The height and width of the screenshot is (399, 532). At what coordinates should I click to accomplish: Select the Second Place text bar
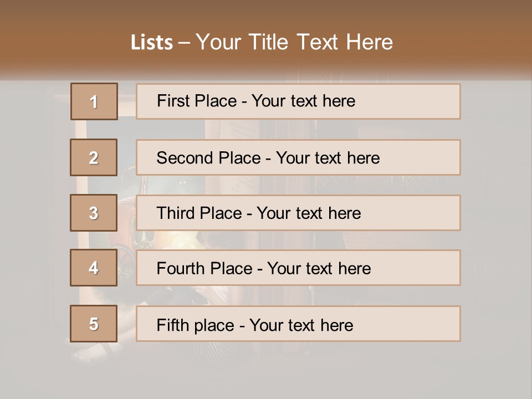(298, 157)
